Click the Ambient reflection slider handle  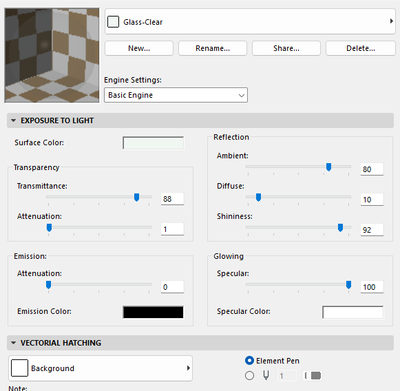[x=329, y=167]
